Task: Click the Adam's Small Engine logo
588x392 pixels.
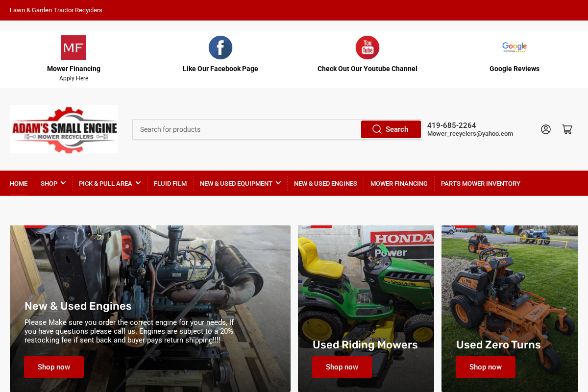Action: 63,129
